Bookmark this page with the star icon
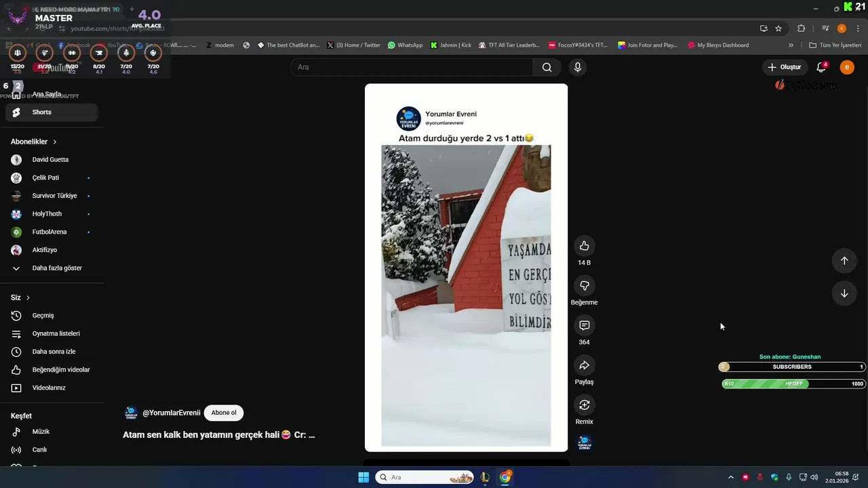The height and width of the screenshot is (488, 868). click(x=778, y=28)
